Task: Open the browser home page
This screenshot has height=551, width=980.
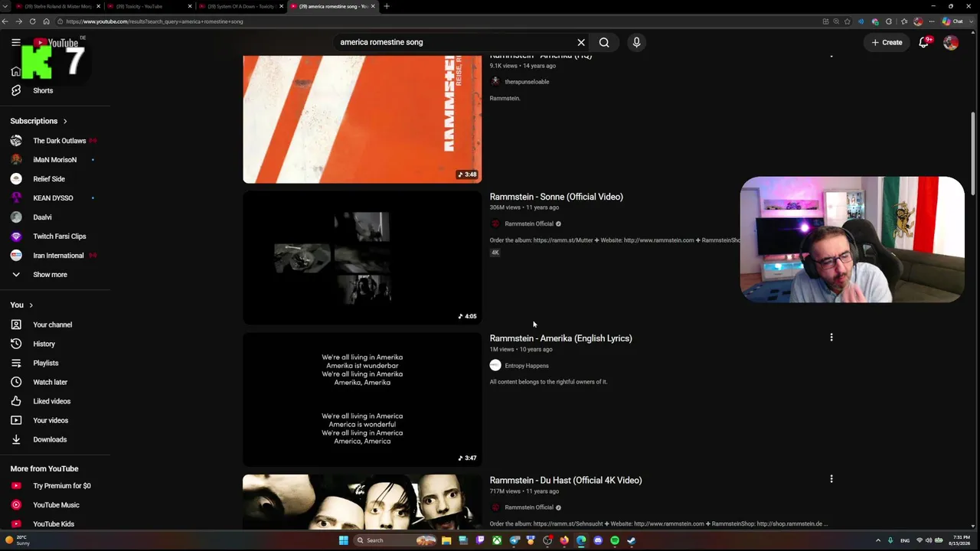Action: [46, 21]
